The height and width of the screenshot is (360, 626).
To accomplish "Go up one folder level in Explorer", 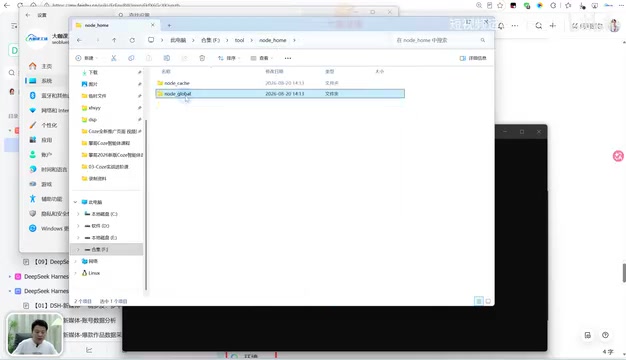I will (x=114, y=40).
